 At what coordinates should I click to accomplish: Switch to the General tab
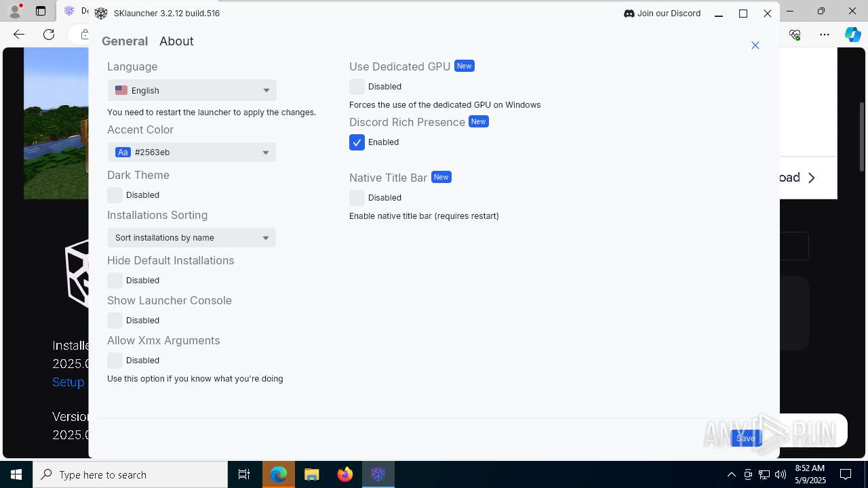click(x=125, y=41)
